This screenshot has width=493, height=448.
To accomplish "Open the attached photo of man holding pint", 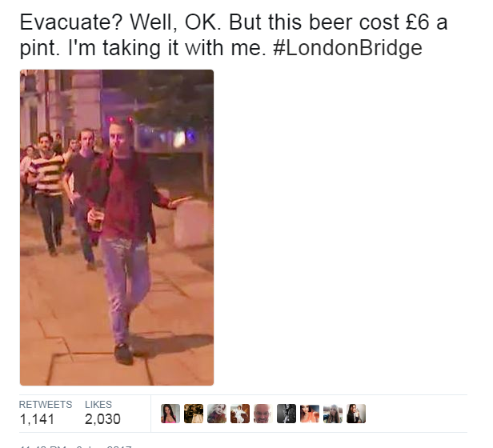I will (x=117, y=227).
